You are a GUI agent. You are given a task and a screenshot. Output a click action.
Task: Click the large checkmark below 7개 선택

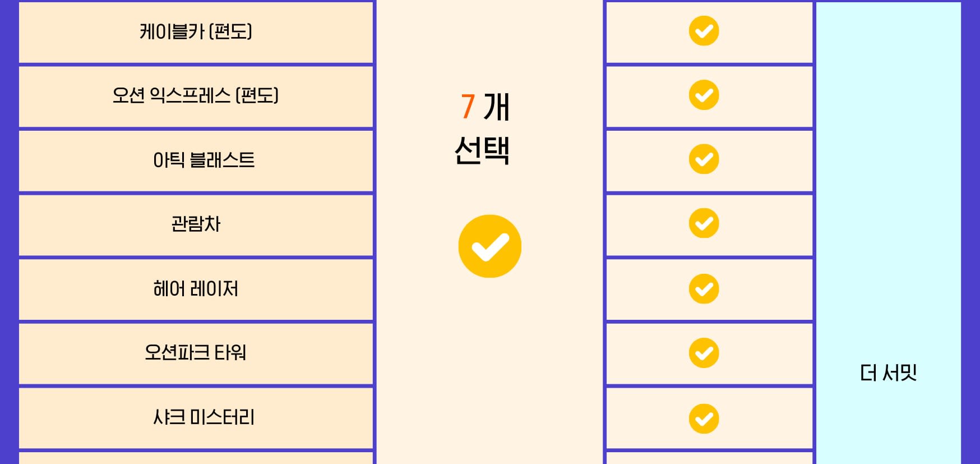[x=489, y=246]
